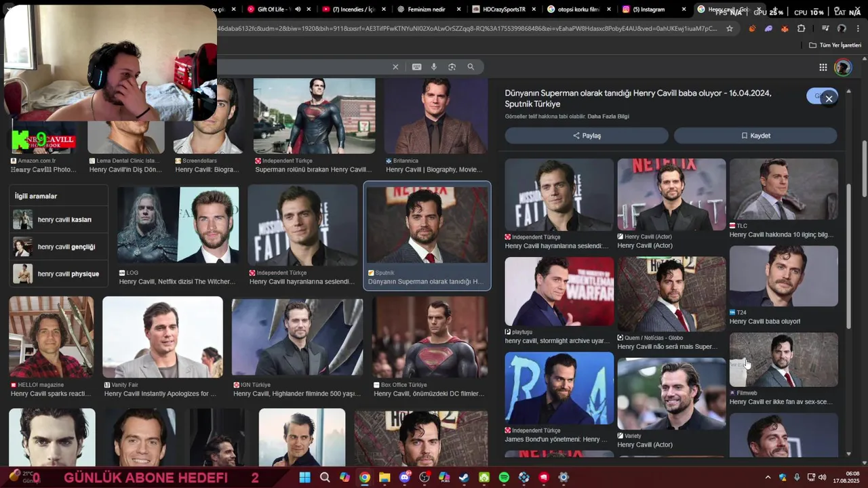Open the LOG Witcher Netflix image result
Screen dimensions: 868x488
pos(178,237)
